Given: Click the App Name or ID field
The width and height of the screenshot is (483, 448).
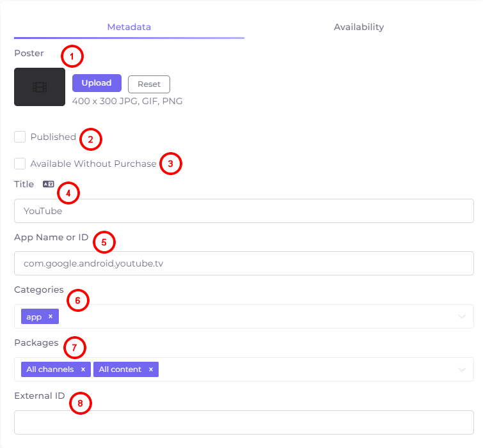Looking at the screenshot, I should point(244,263).
